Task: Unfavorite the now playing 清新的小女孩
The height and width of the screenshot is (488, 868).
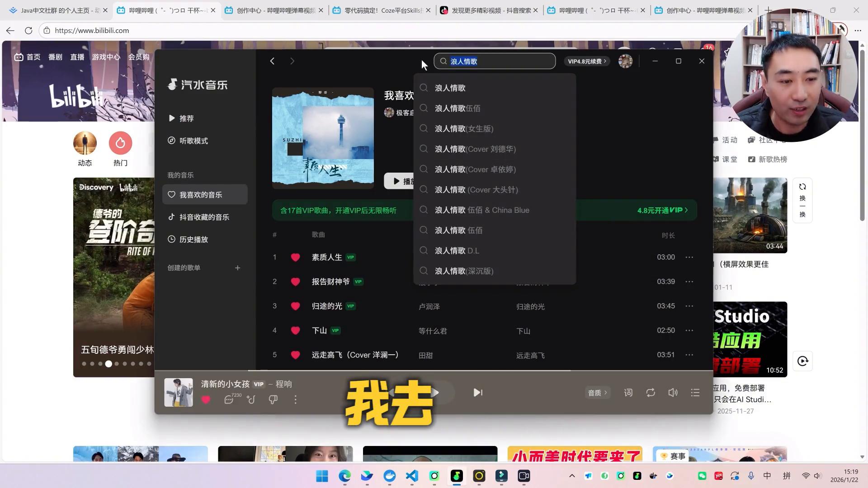Action: click(x=206, y=400)
